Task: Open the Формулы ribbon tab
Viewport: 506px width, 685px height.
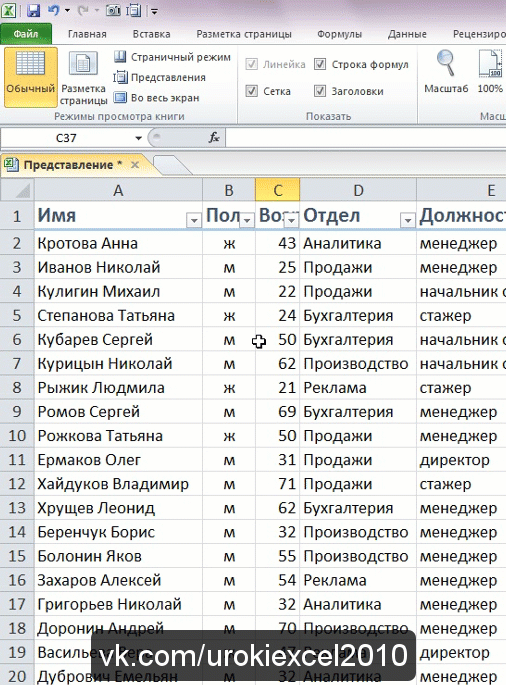Action: [339, 34]
